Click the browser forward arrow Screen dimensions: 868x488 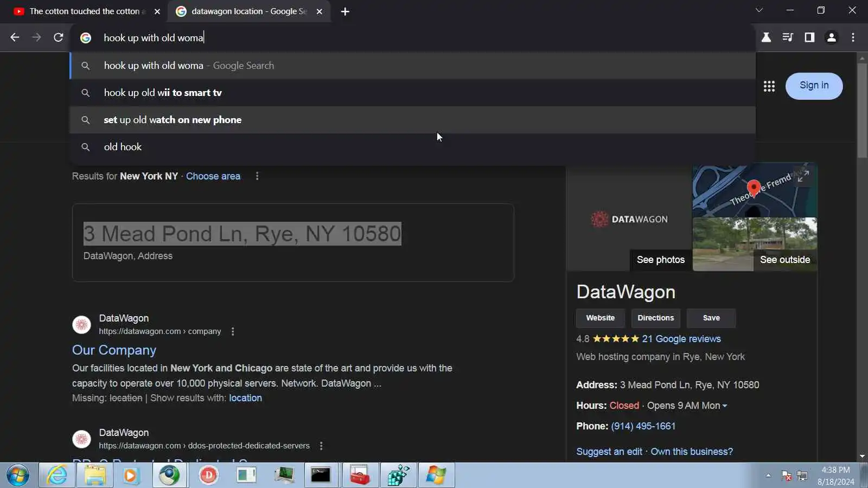pyautogui.click(x=36, y=37)
